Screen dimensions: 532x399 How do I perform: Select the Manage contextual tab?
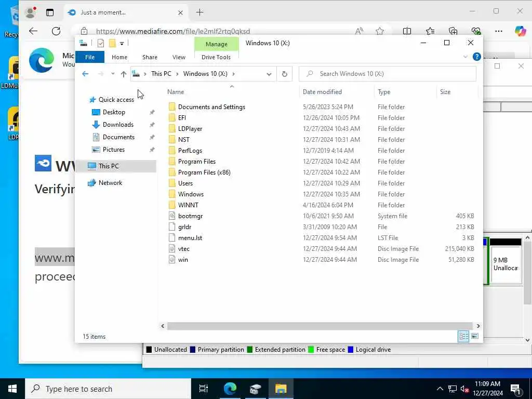(217, 44)
